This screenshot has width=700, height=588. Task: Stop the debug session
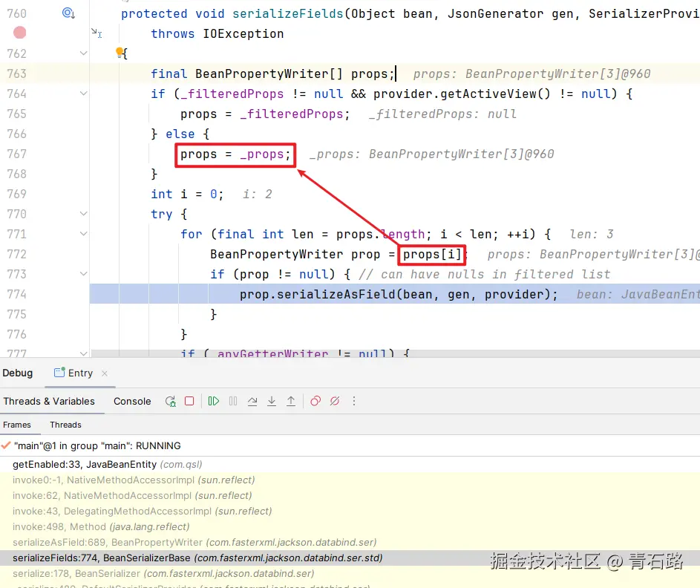click(x=189, y=401)
